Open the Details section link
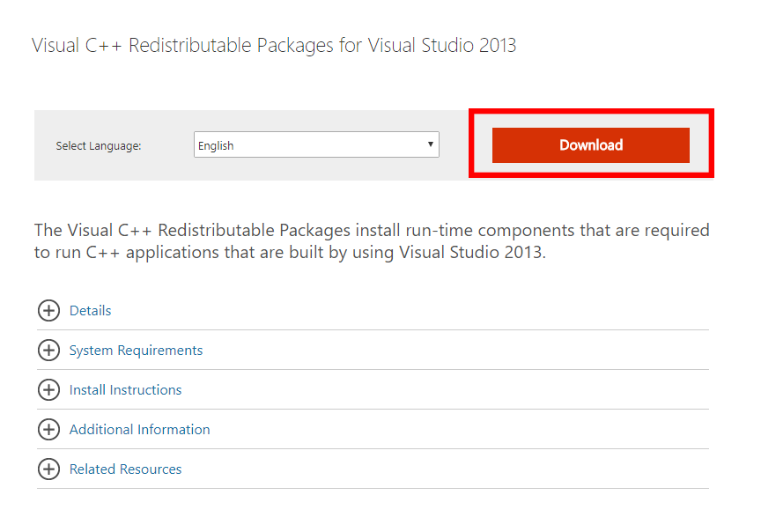Image resolution: width=776 pixels, height=532 pixels. click(90, 311)
